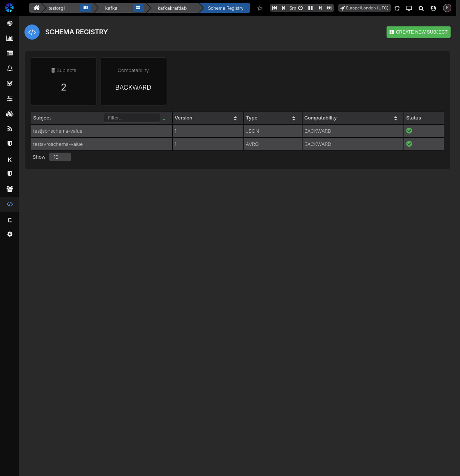Open the Subject filter dropdown arrow
This screenshot has width=460, height=476.
pyautogui.click(x=164, y=119)
